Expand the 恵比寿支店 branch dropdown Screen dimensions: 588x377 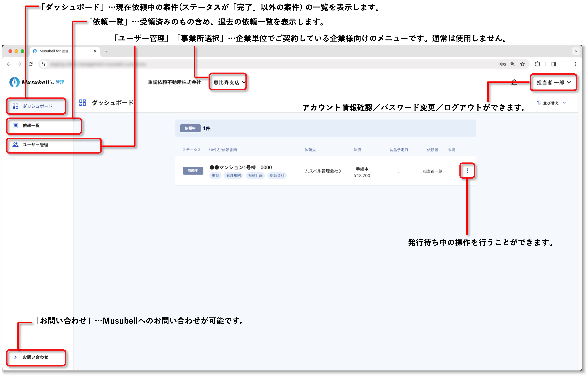[228, 82]
